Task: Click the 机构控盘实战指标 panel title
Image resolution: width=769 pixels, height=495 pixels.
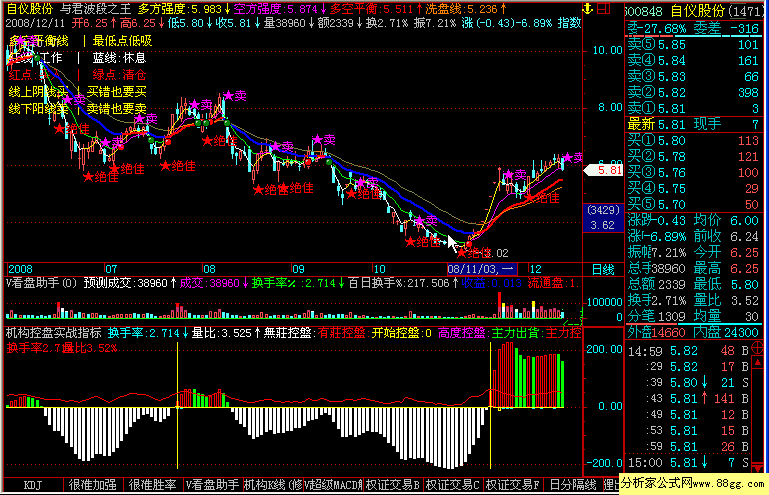Action: [53, 333]
